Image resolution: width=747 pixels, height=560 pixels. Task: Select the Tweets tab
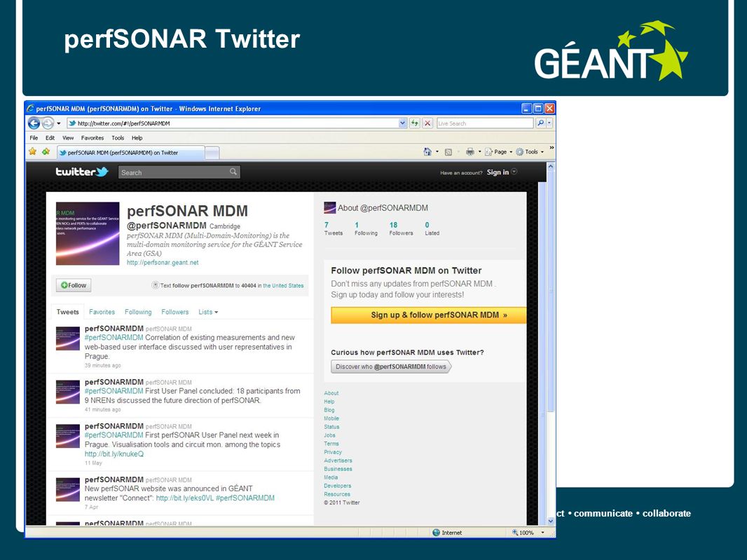68,312
